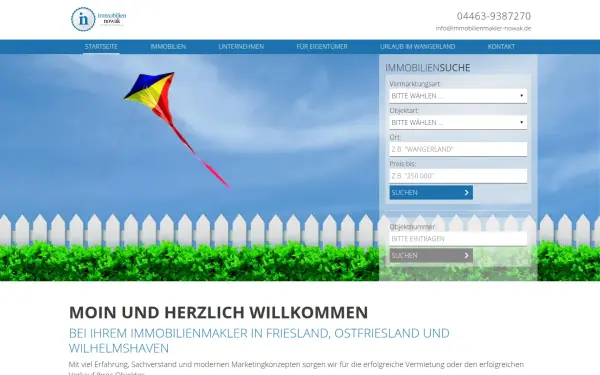Focus the Preis bis input field
Image resolution: width=600 pixels, height=375 pixels.
[458, 176]
